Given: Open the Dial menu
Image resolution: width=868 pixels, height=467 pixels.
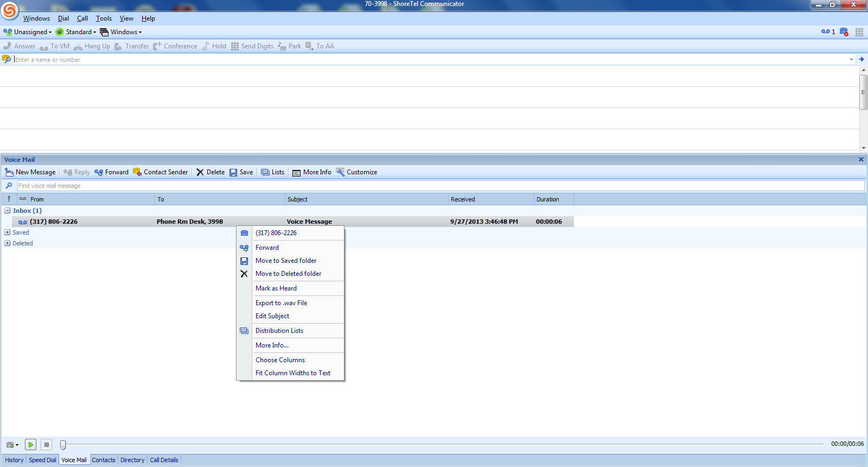Looking at the screenshot, I should pos(63,18).
